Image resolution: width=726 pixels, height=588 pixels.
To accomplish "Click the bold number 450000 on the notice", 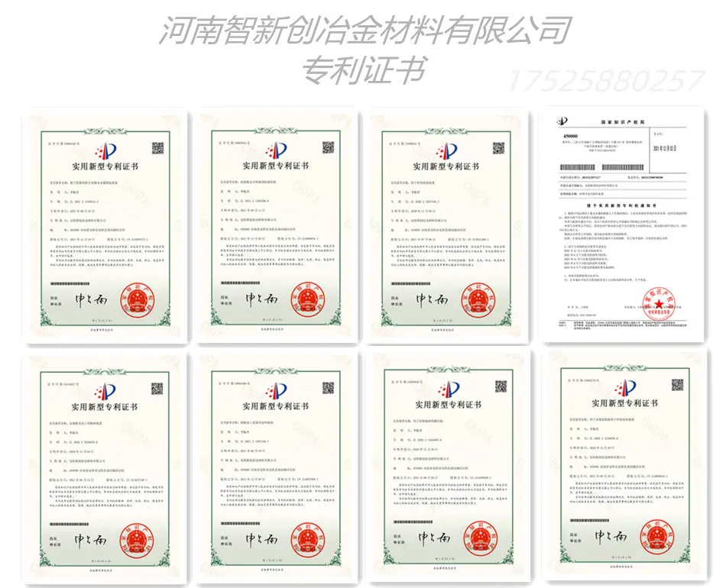I will click(570, 137).
